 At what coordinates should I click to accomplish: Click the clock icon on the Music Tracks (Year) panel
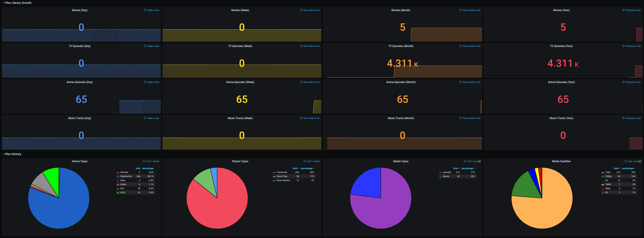click(x=623, y=118)
